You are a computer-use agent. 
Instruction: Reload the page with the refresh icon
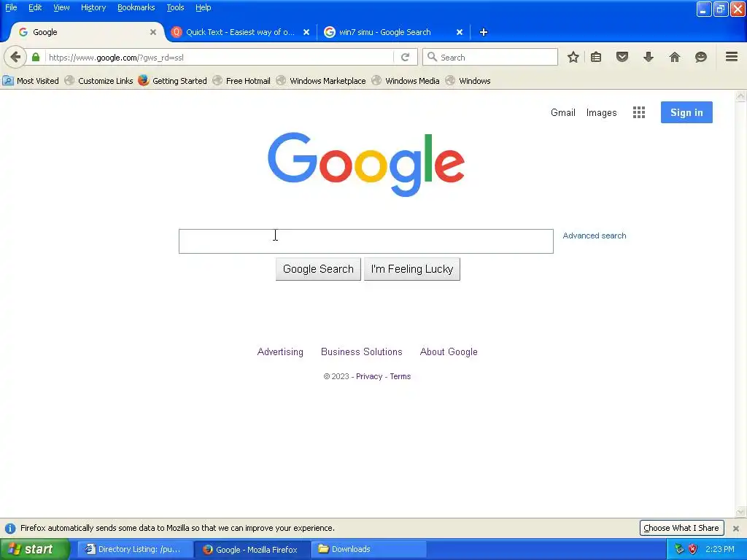(x=405, y=57)
